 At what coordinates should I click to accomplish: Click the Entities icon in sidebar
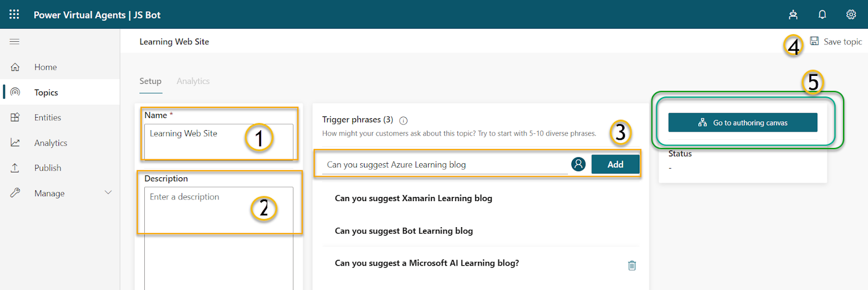pos(15,118)
